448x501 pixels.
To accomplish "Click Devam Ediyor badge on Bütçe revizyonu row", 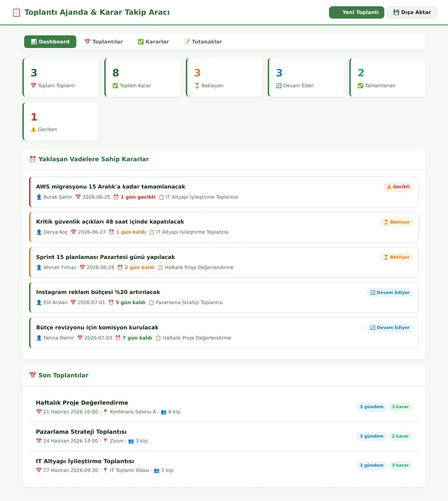I will click(390, 328).
